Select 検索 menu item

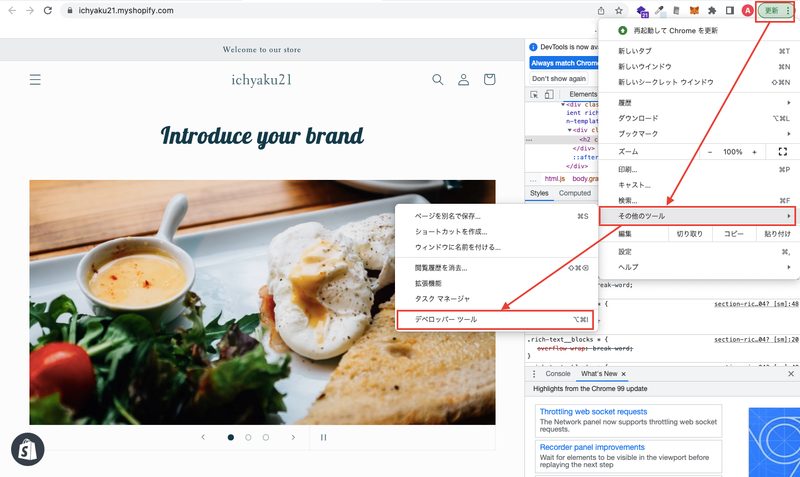[x=697, y=200]
